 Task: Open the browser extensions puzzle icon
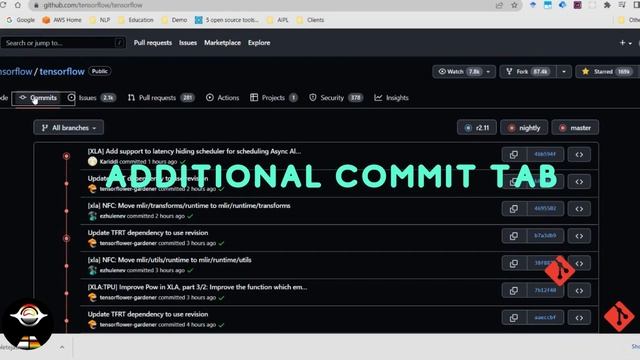coord(607,5)
